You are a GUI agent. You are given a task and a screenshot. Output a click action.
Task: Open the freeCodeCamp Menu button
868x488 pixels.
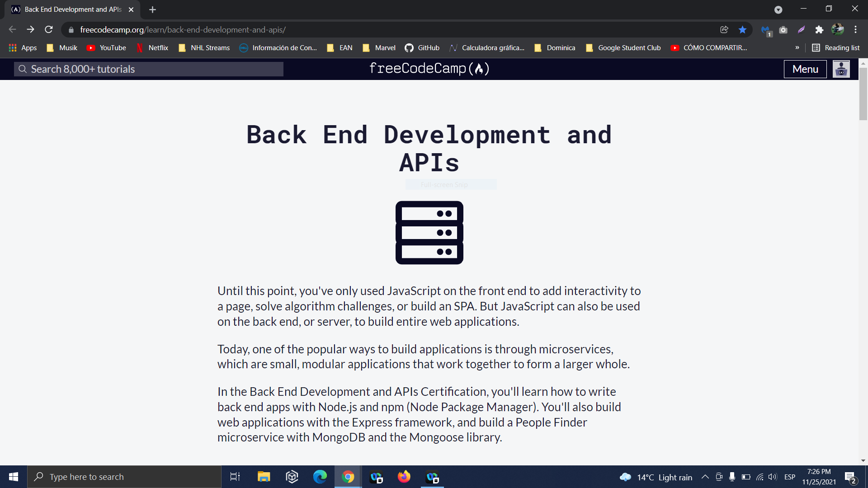tap(805, 69)
